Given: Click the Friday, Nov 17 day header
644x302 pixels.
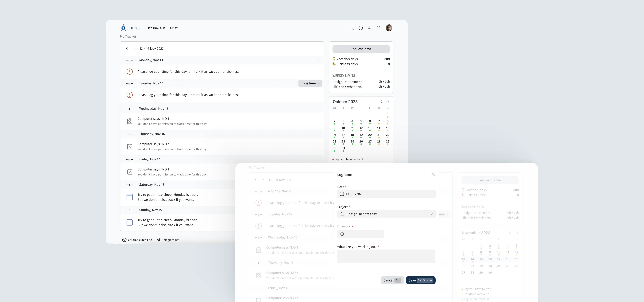Looking at the screenshot, I should click(x=222, y=159).
